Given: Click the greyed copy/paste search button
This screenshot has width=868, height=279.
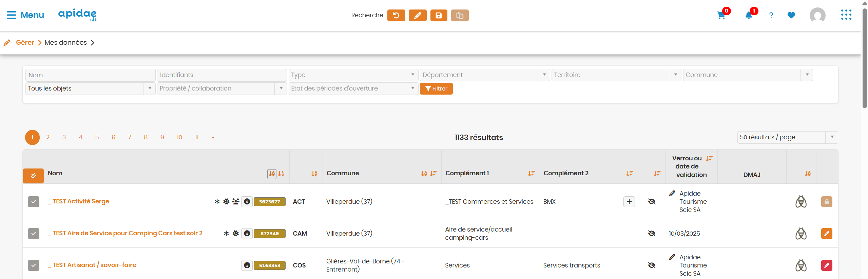Looking at the screenshot, I should pos(460,15).
